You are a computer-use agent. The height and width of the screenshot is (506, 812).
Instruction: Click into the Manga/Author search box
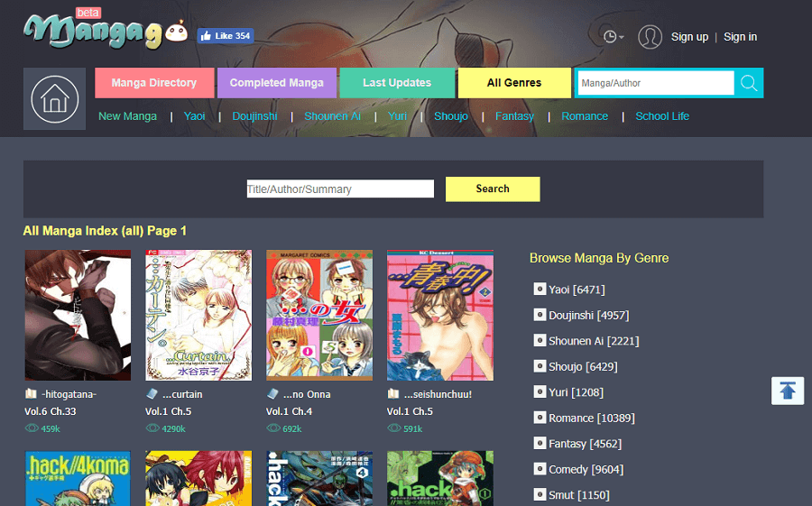tap(655, 83)
